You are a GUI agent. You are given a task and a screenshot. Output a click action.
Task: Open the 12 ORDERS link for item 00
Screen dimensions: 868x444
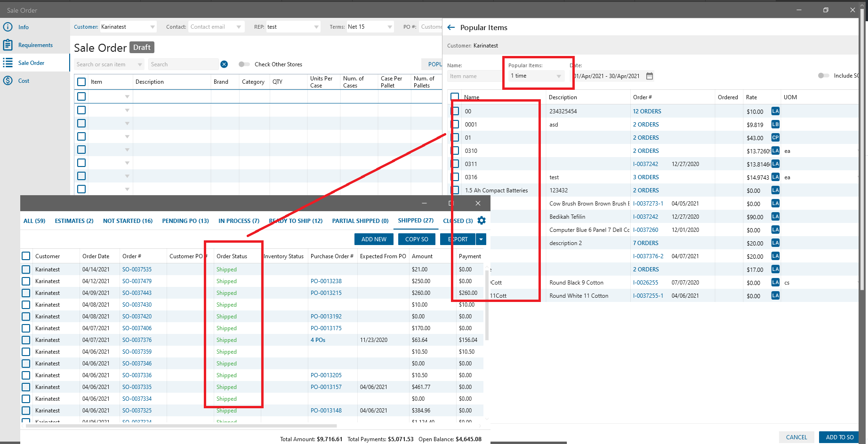point(647,111)
